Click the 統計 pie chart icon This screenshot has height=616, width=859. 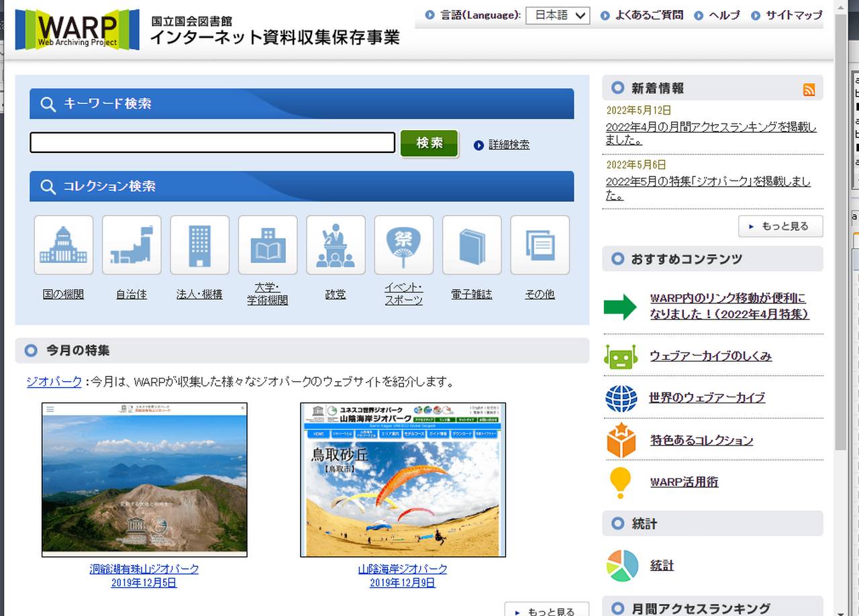point(622,566)
